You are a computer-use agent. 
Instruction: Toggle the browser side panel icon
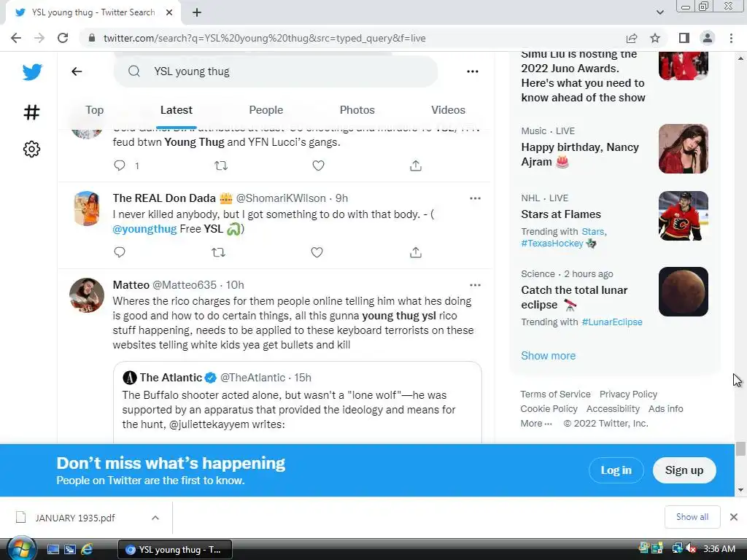tap(684, 38)
